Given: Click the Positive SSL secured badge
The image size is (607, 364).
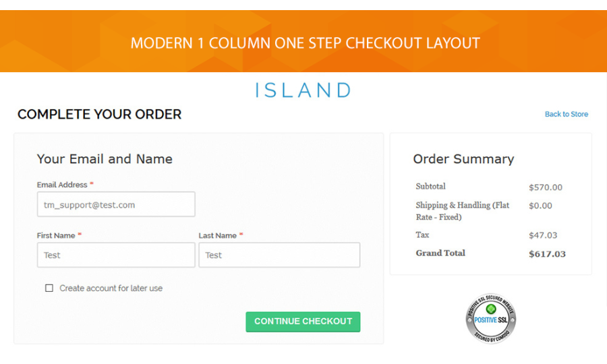Looking at the screenshot, I should coord(491,318).
